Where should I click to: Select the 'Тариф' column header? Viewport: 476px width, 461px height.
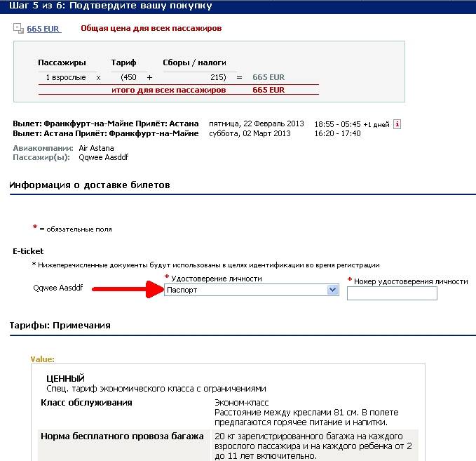click(123, 62)
